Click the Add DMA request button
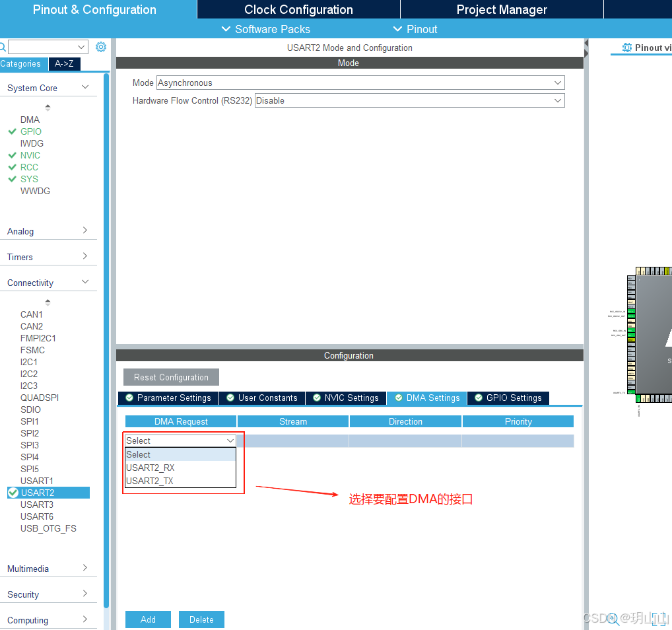The height and width of the screenshot is (630, 672). coord(148,619)
